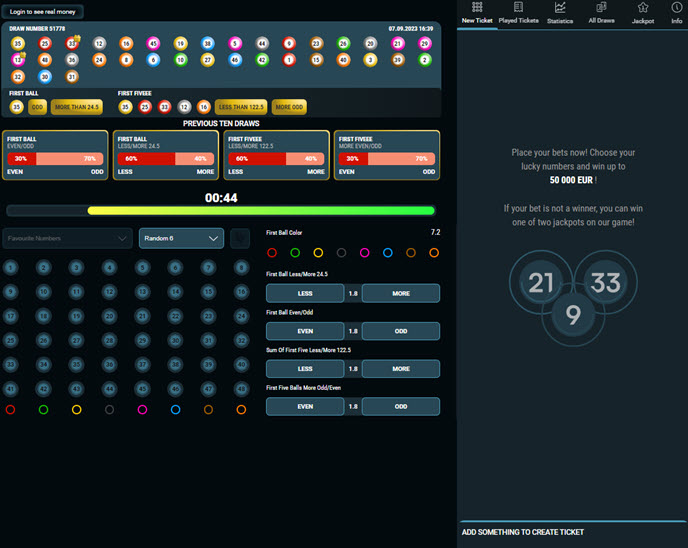Open the Played Tickets tab
This screenshot has width=688, height=548.
pos(518,13)
